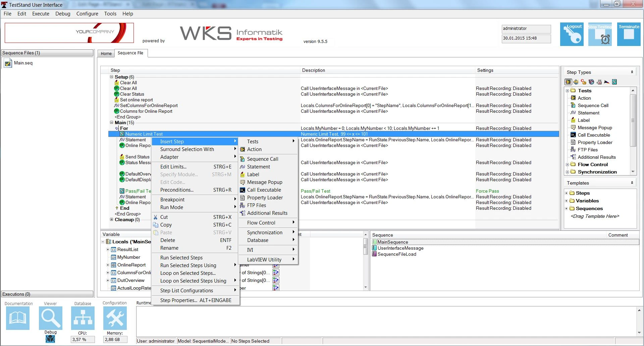Switch to the Home tab
This screenshot has width=644, height=346.
(106, 53)
